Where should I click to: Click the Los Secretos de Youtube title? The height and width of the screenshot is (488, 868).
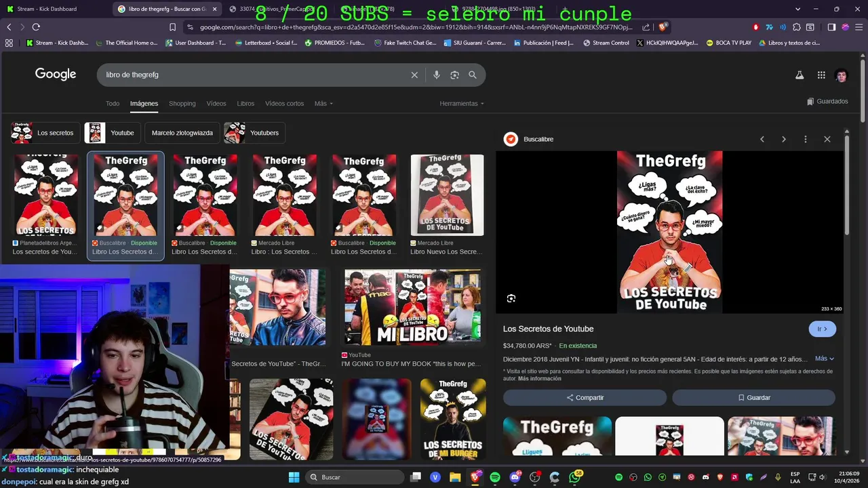[x=548, y=329]
